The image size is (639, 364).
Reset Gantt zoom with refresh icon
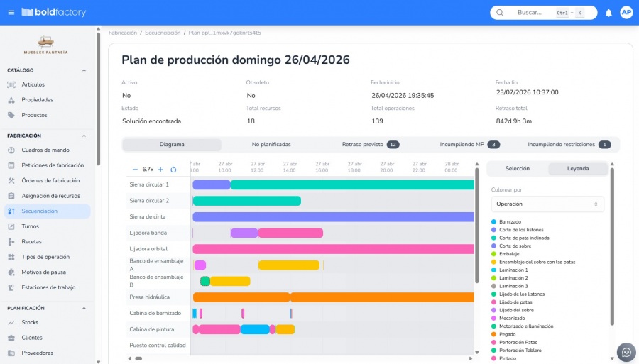(x=173, y=170)
